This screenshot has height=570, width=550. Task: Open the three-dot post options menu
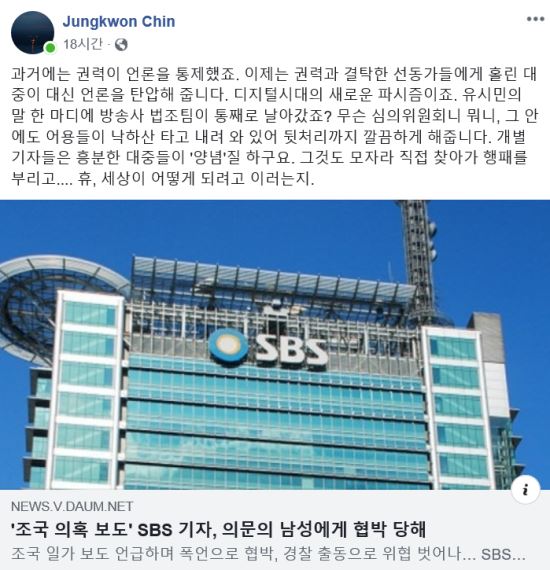(535, 19)
